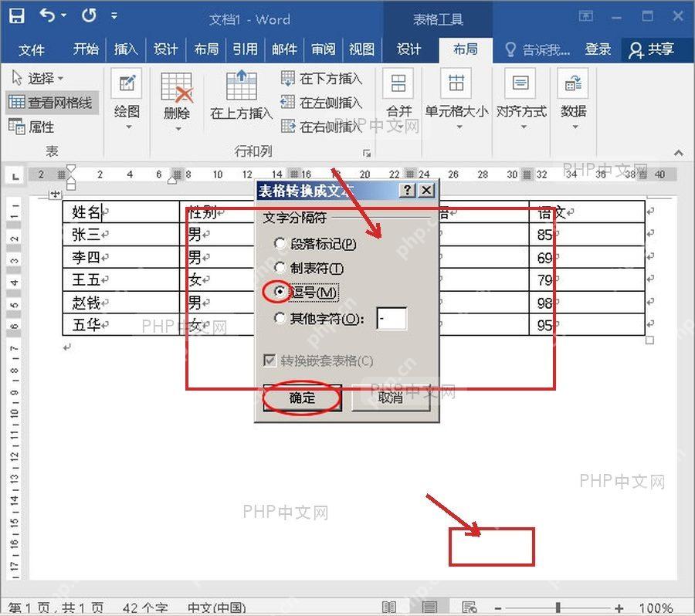Image resolution: width=695 pixels, height=616 pixels.
Task: Select 制表符(T) radio option
Action: pyautogui.click(x=309, y=268)
